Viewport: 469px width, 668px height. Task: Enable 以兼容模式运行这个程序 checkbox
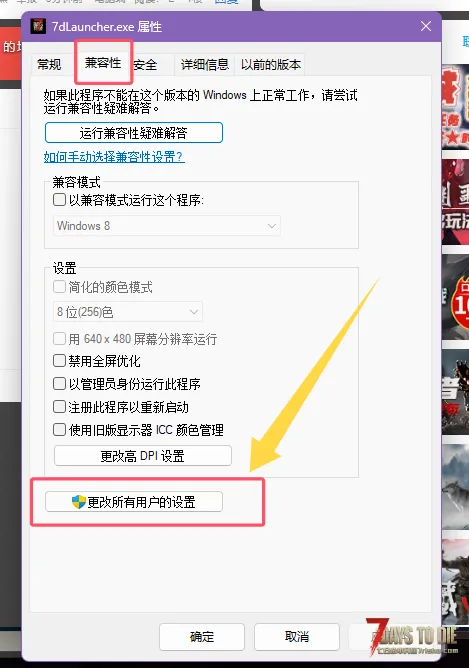[59, 199]
